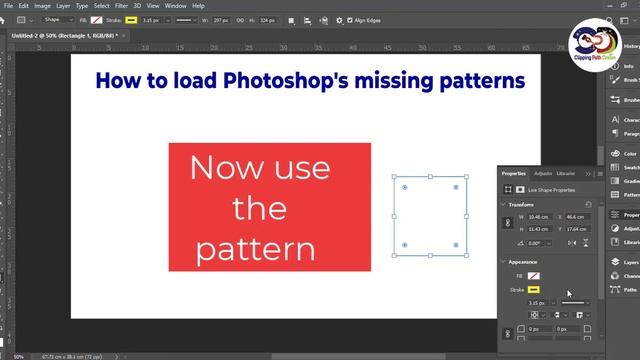640x360 pixels.
Task: Open the Info panel
Action: [x=623, y=66]
